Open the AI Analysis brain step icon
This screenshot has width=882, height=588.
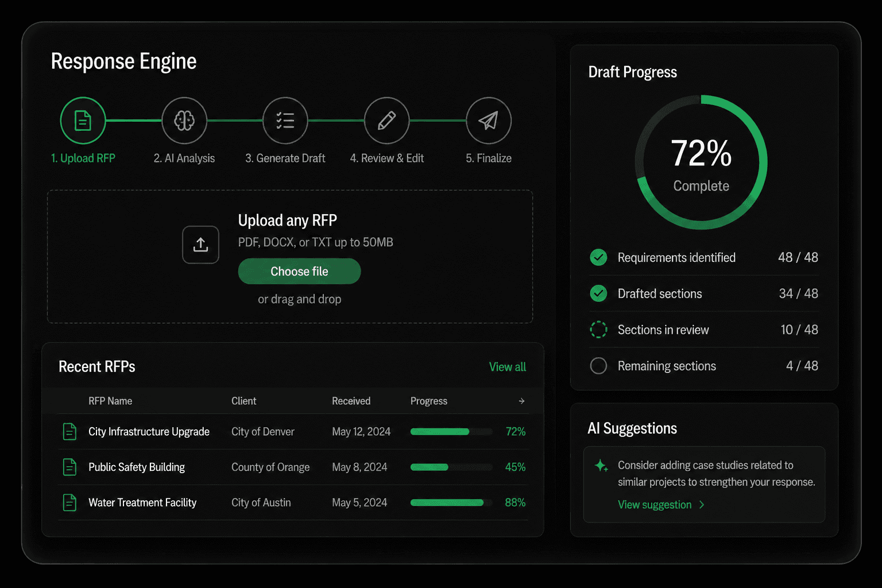coord(184,121)
